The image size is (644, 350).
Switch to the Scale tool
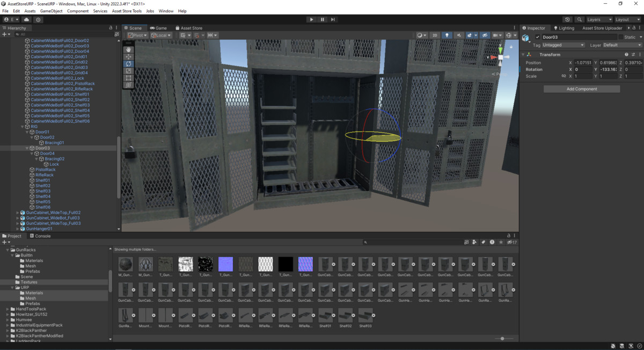click(129, 70)
